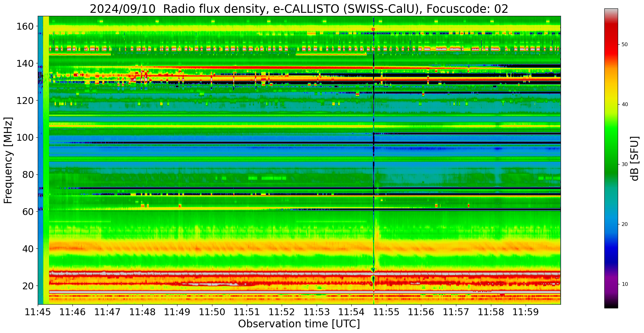
Task: Click the 11:51 time tick label
Action: click(247, 312)
